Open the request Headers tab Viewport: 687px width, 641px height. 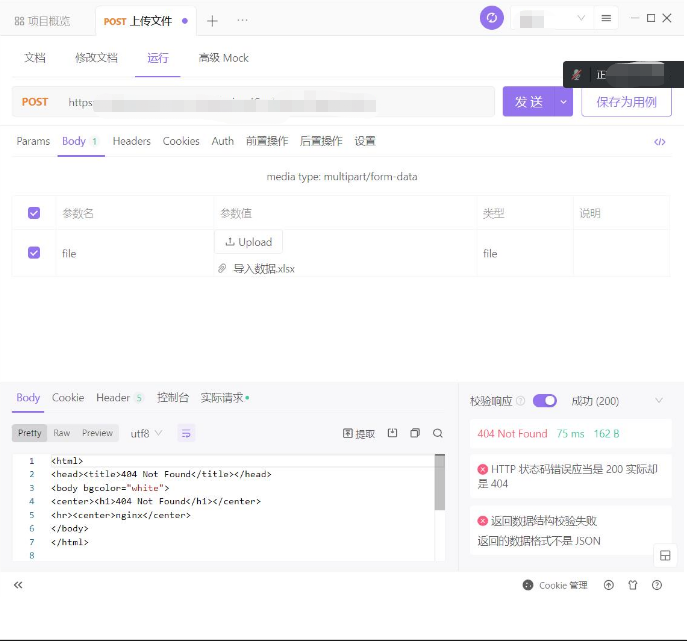[x=131, y=141]
